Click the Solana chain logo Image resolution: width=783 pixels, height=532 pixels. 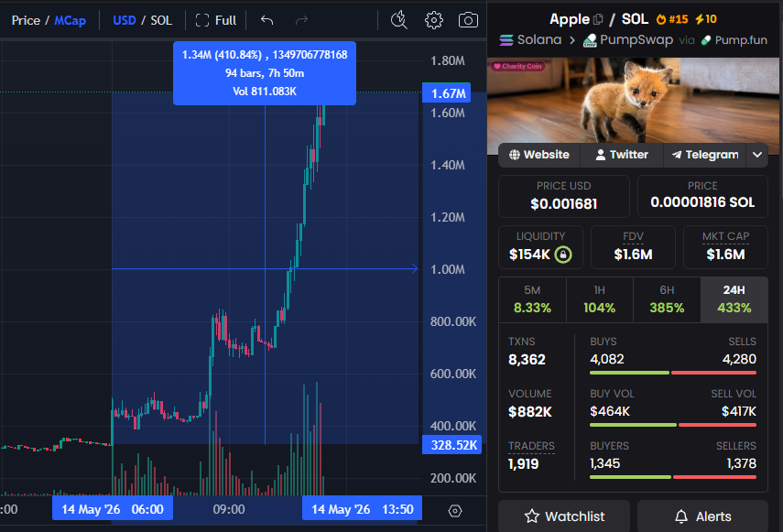(506, 40)
